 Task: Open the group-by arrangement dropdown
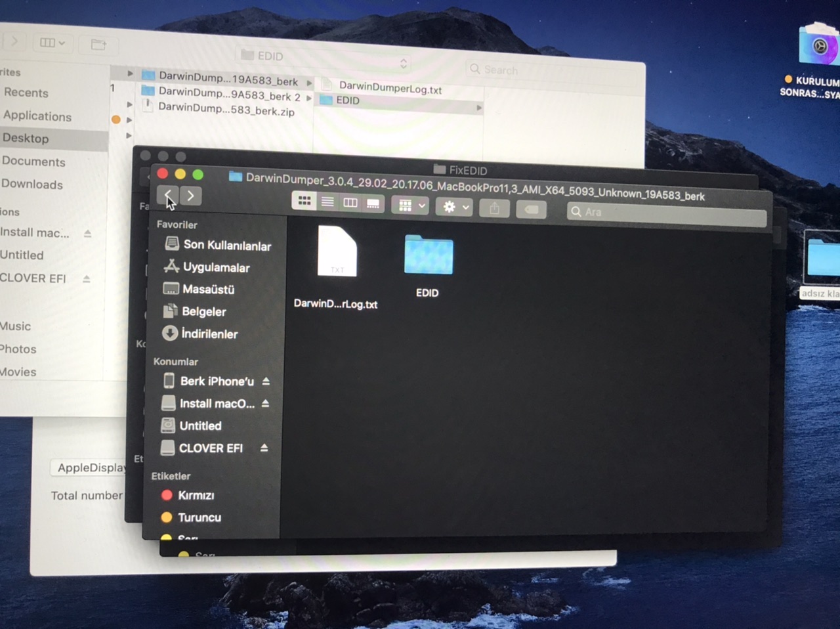coord(410,206)
